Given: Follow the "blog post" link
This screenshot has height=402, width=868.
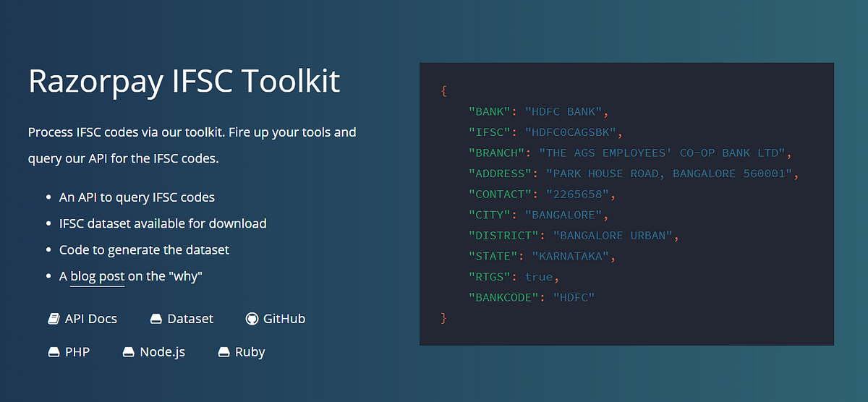Looking at the screenshot, I should click(x=98, y=276).
